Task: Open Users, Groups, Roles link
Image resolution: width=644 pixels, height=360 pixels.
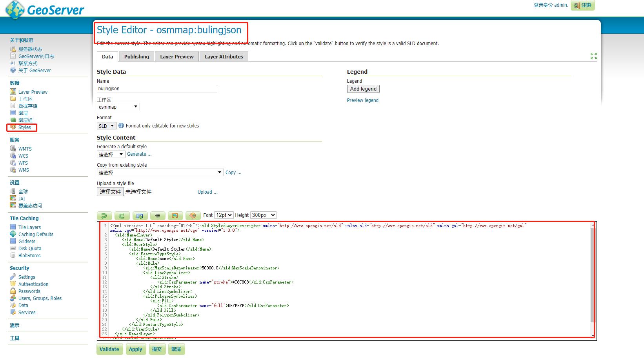Action: pyautogui.click(x=40, y=298)
